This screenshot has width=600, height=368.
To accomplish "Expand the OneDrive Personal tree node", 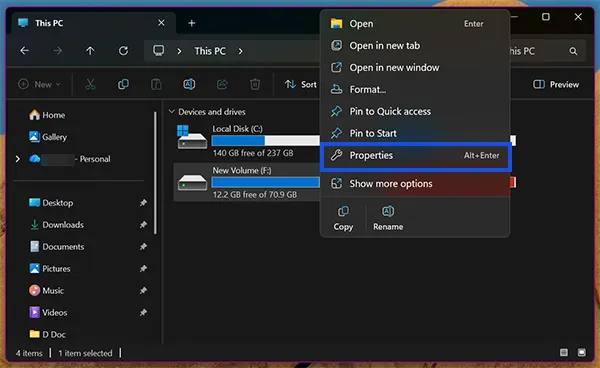I will (x=18, y=159).
